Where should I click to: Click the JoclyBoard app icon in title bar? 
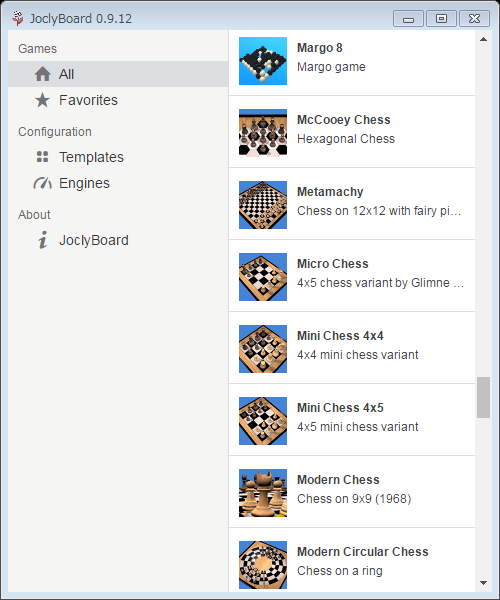pyautogui.click(x=18, y=18)
